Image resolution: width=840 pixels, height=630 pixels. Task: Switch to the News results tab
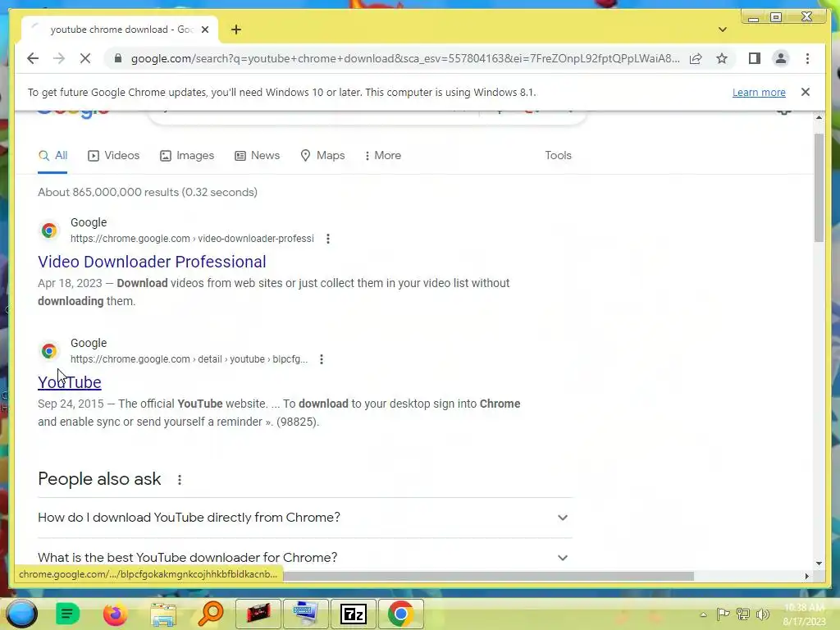point(257,156)
